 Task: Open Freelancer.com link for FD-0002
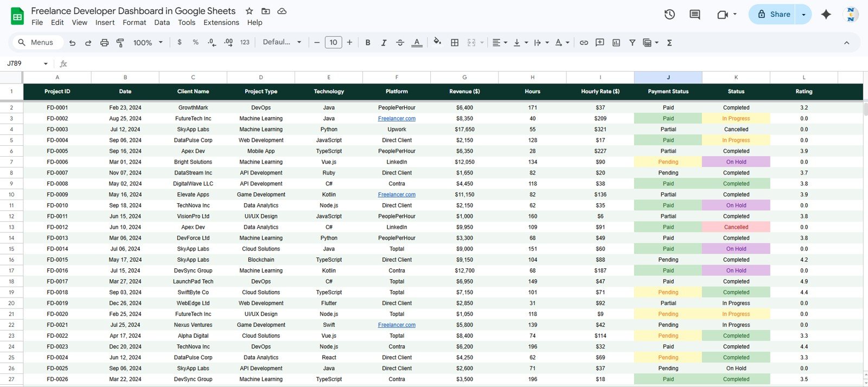pos(397,119)
